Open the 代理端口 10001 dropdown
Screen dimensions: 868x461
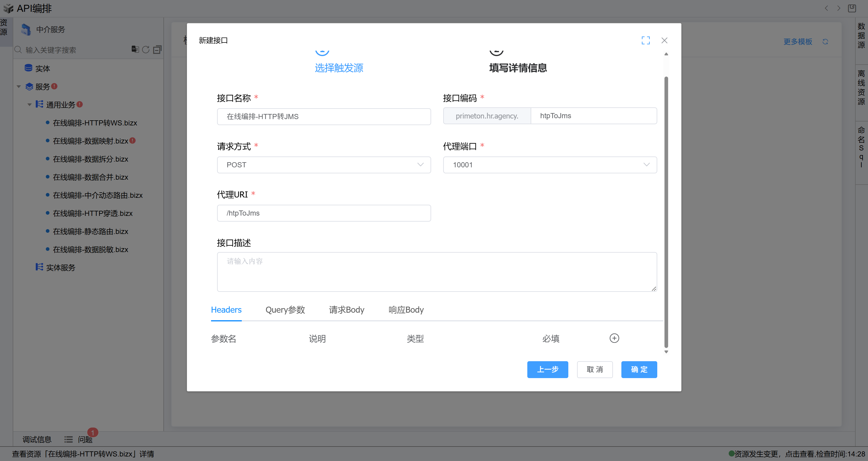pos(550,165)
